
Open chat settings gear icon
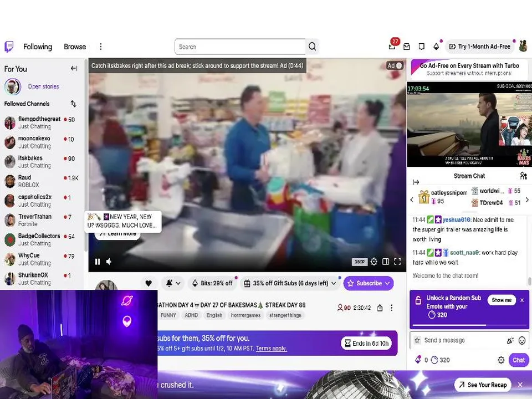[501, 360]
